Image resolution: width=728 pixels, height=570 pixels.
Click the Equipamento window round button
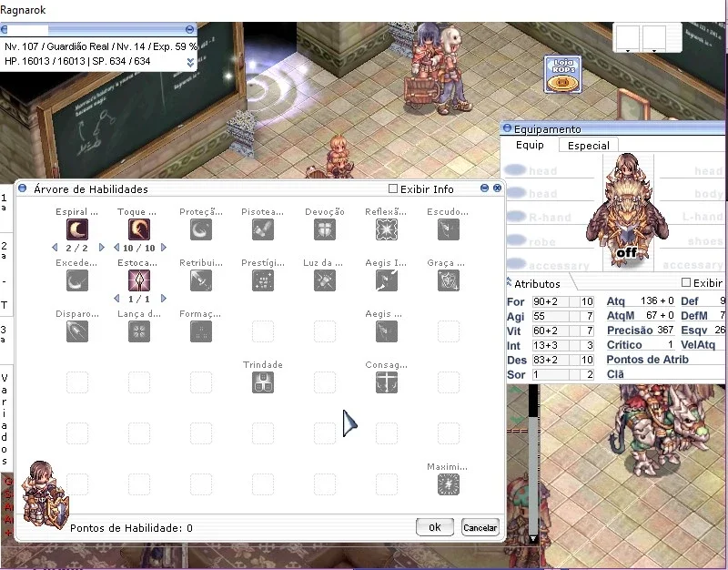(507, 128)
